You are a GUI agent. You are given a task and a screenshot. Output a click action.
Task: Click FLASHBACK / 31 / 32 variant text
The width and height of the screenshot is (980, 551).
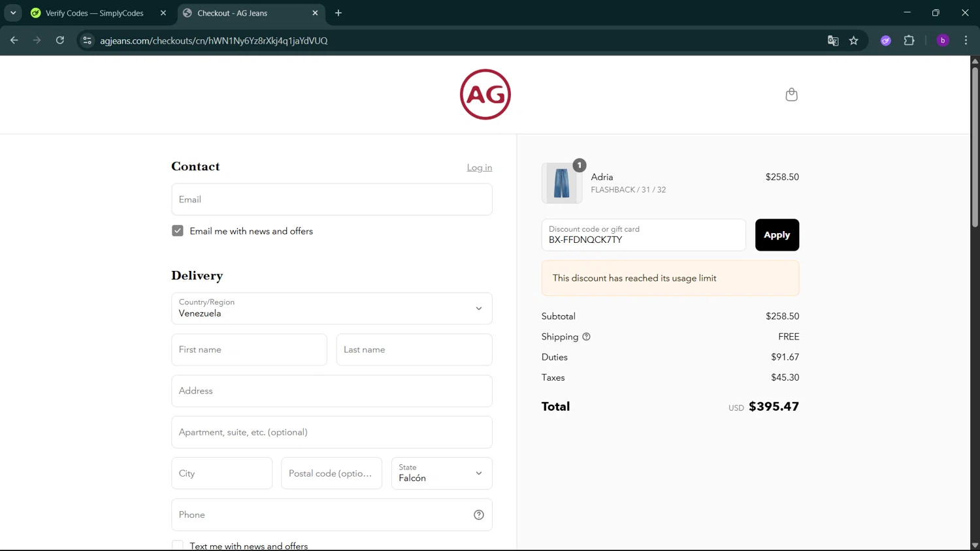[x=629, y=190]
